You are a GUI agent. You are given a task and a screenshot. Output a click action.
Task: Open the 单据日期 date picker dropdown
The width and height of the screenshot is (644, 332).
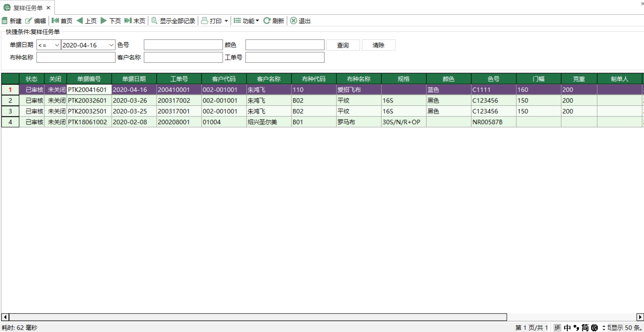pos(111,45)
